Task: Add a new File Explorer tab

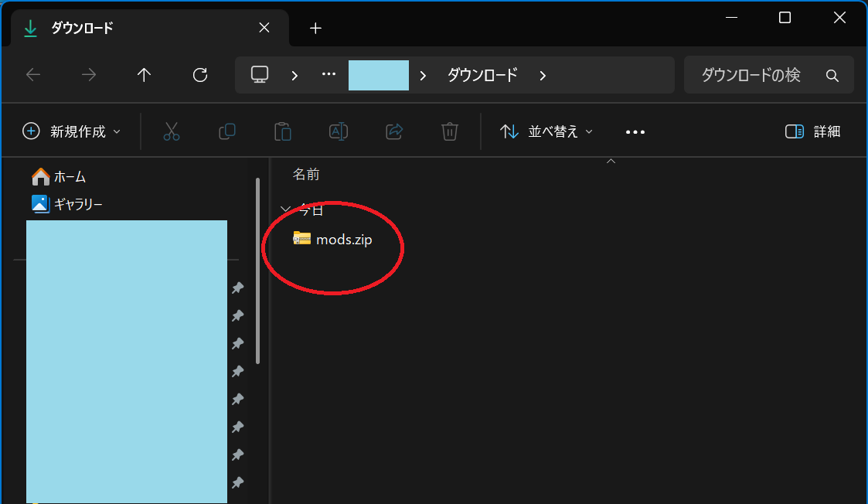Action: pos(315,28)
